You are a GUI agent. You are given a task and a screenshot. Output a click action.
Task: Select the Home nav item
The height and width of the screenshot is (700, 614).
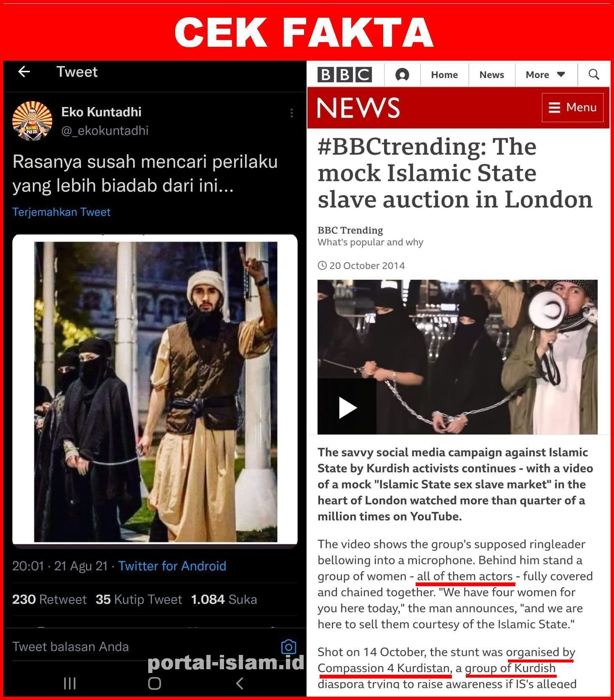[x=444, y=75]
